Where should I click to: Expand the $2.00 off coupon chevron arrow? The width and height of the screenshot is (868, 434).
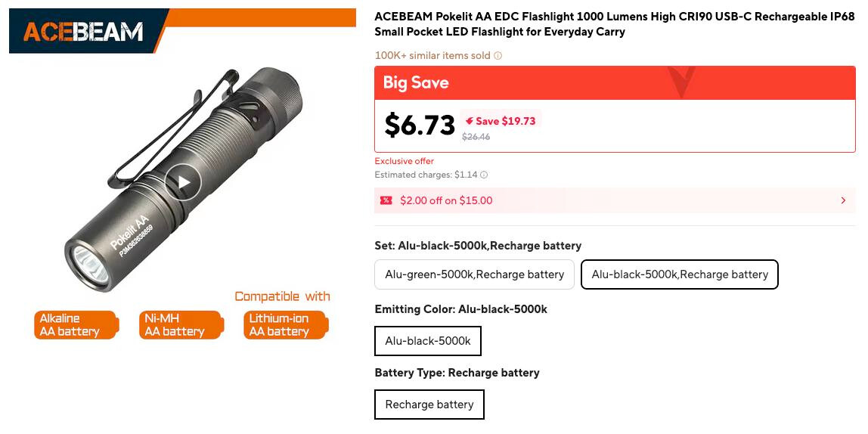click(x=843, y=200)
